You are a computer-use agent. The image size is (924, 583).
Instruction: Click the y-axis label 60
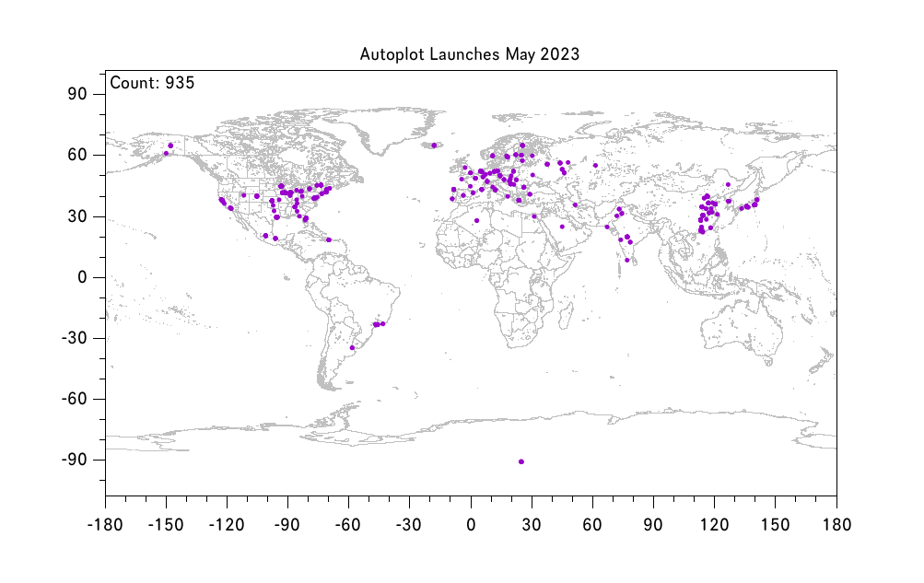click(76, 155)
